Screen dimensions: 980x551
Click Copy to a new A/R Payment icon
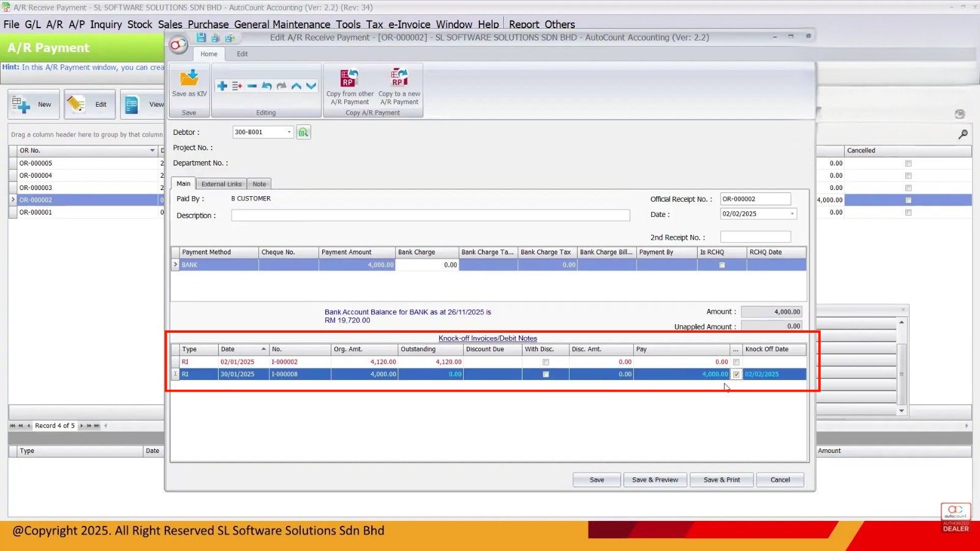tap(399, 78)
